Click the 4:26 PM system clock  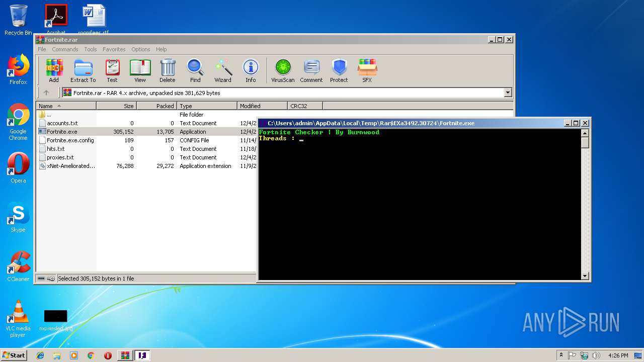point(618,355)
